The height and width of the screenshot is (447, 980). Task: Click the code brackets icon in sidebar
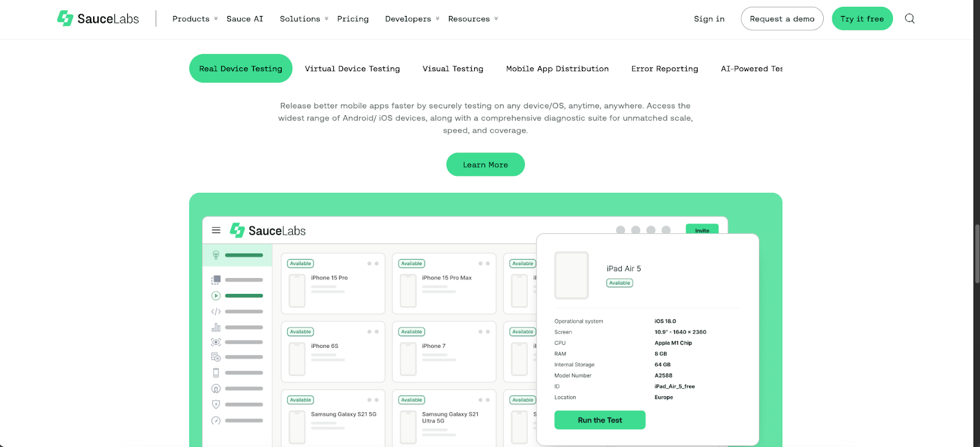216,312
